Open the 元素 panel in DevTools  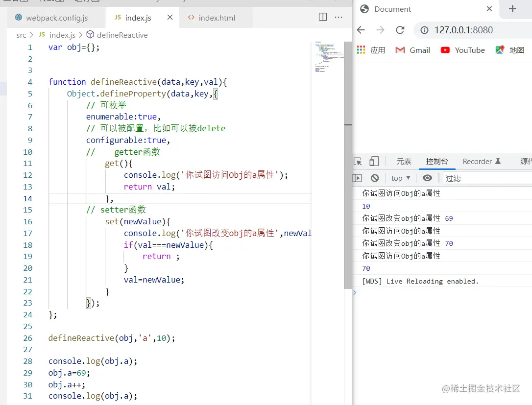point(404,161)
